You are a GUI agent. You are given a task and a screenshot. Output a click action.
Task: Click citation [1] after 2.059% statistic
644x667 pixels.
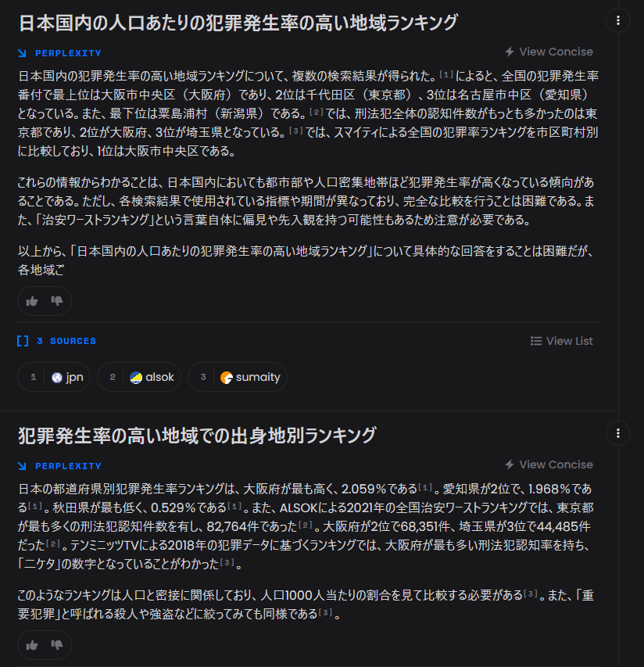click(x=425, y=487)
